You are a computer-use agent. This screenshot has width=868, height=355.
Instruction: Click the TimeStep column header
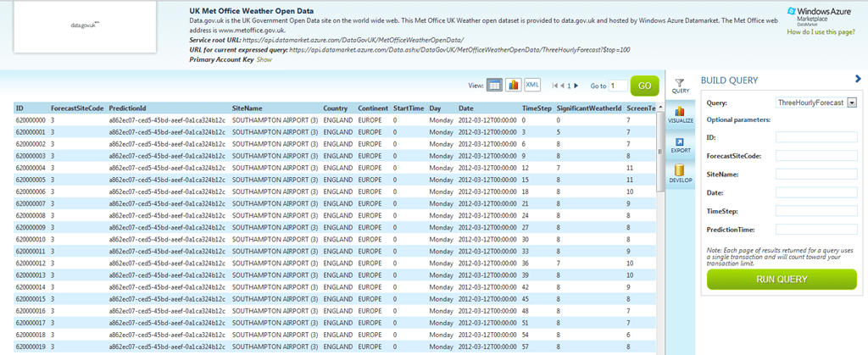tap(537, 108)
